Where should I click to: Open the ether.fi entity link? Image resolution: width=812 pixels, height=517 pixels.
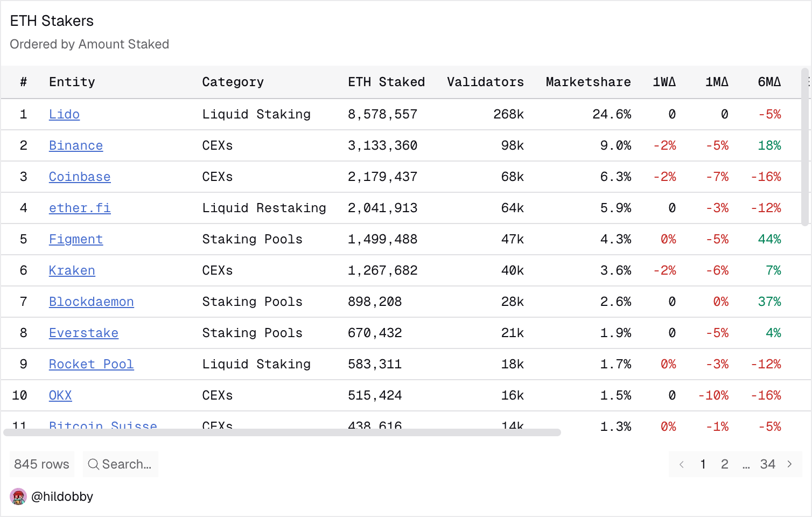click(x=80, y=208)
